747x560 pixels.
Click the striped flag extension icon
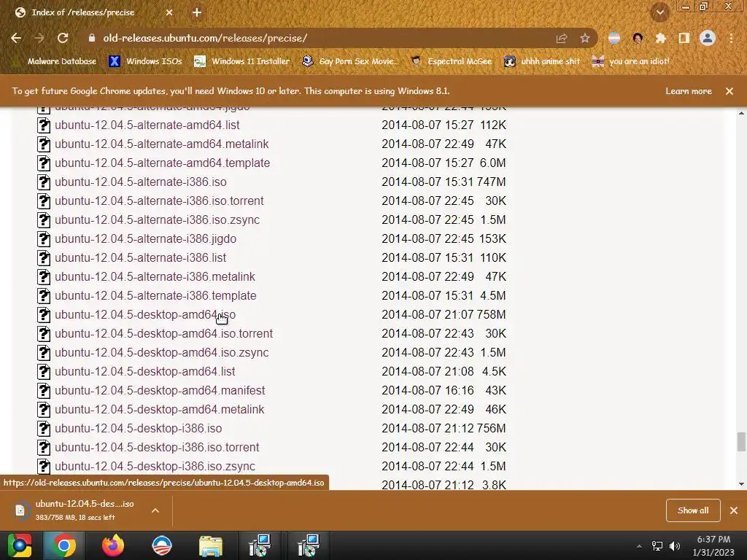point(614,38)
